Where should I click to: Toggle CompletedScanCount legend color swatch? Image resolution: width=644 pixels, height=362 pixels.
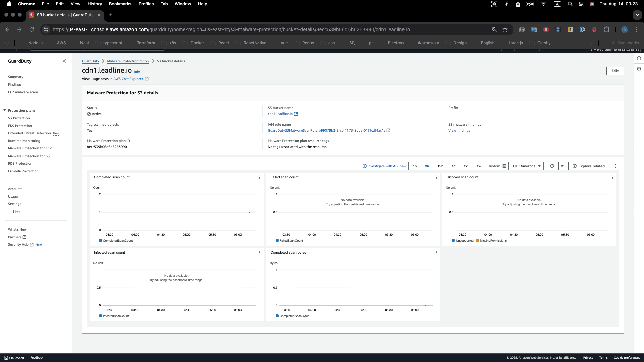tap(101, 241)
